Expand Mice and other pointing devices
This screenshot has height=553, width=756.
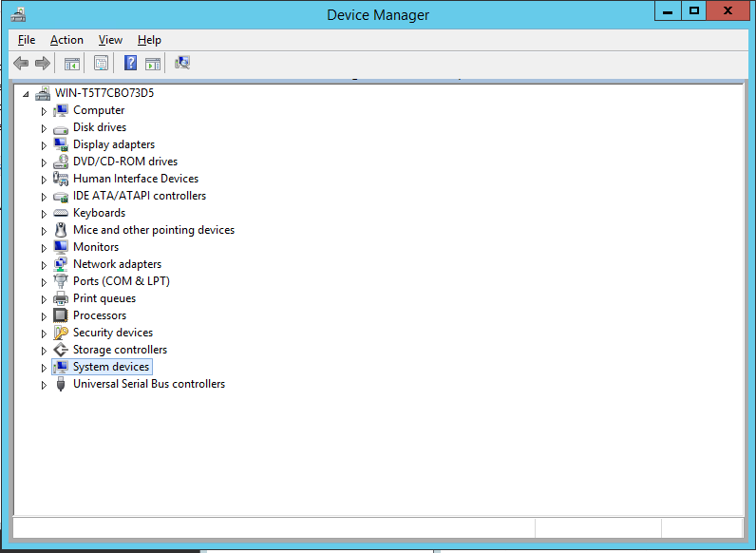(x=44, y=231)
